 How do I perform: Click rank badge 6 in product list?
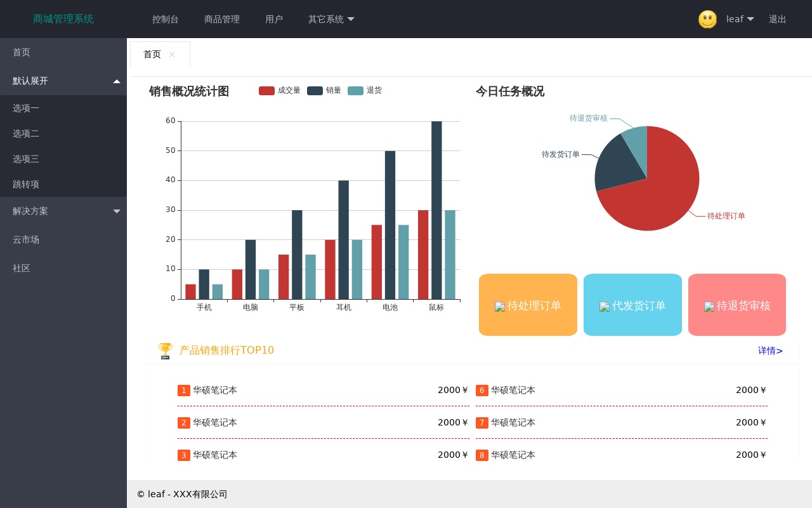(482, 391)
